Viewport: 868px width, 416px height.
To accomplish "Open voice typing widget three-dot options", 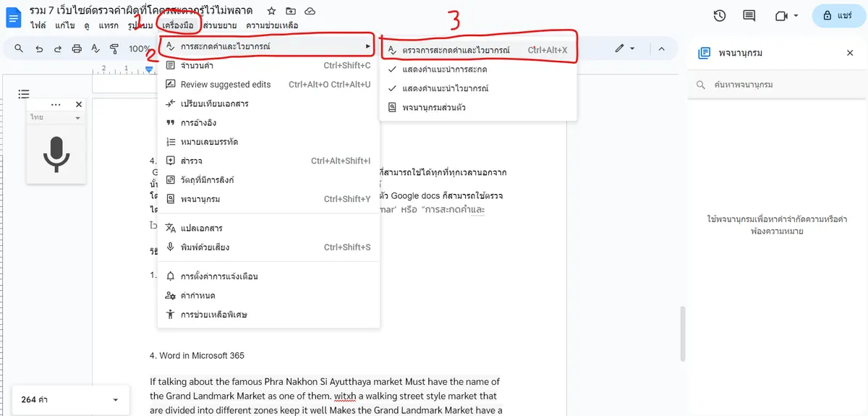I will point(56,105).
